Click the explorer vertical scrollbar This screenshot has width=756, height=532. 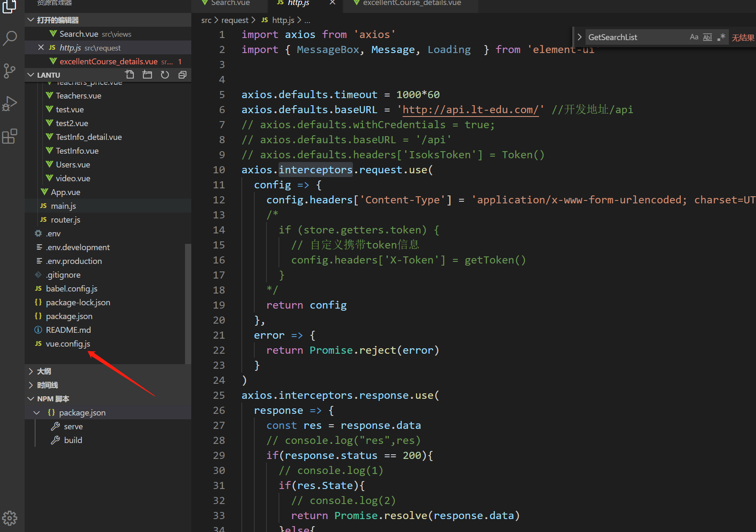click(x=188, y=304)
